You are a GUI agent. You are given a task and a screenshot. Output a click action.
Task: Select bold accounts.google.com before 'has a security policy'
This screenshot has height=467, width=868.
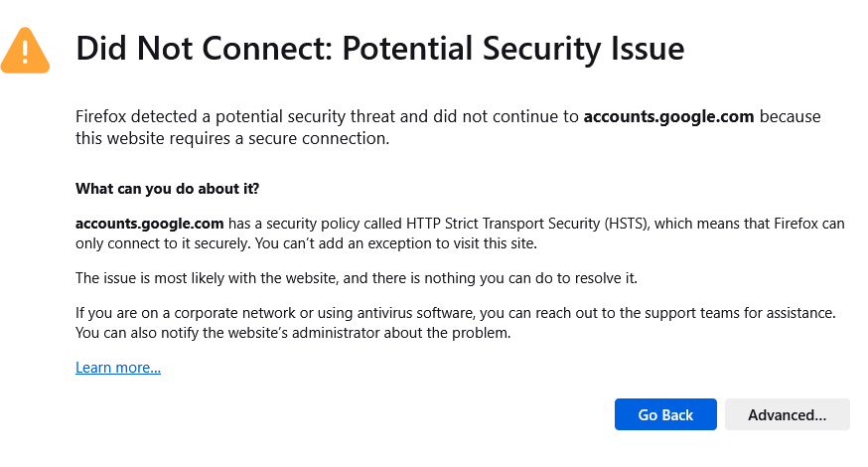point(149,224)
